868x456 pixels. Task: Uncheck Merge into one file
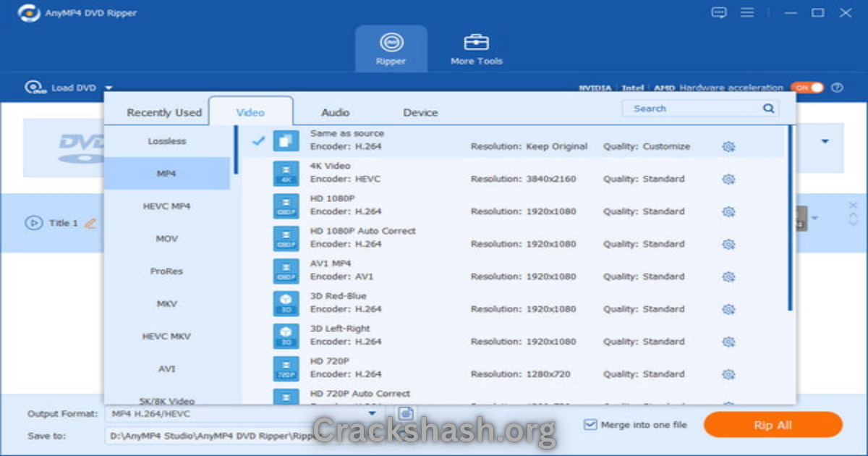tap(590, 425)
